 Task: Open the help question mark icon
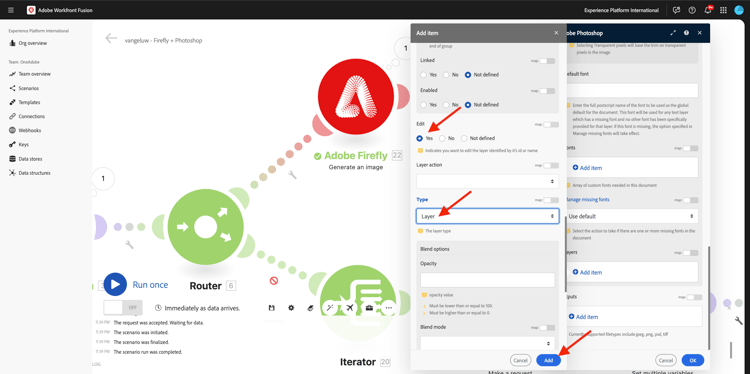tap(692, 10)
